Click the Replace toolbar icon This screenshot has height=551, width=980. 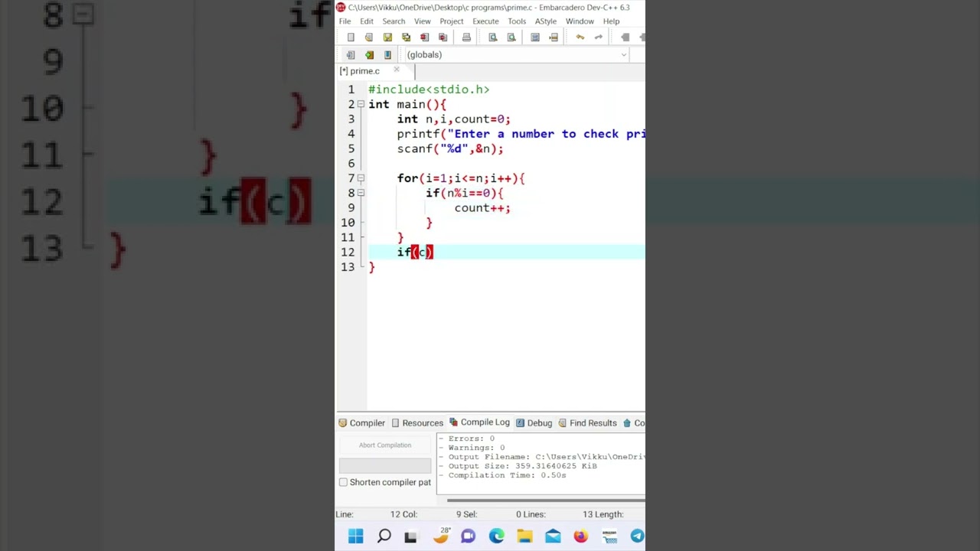(511, 37)
